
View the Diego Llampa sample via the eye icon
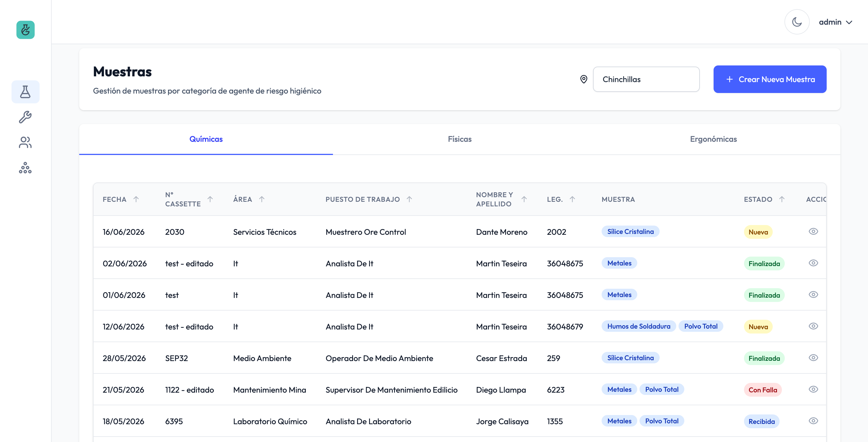(813, 389)
